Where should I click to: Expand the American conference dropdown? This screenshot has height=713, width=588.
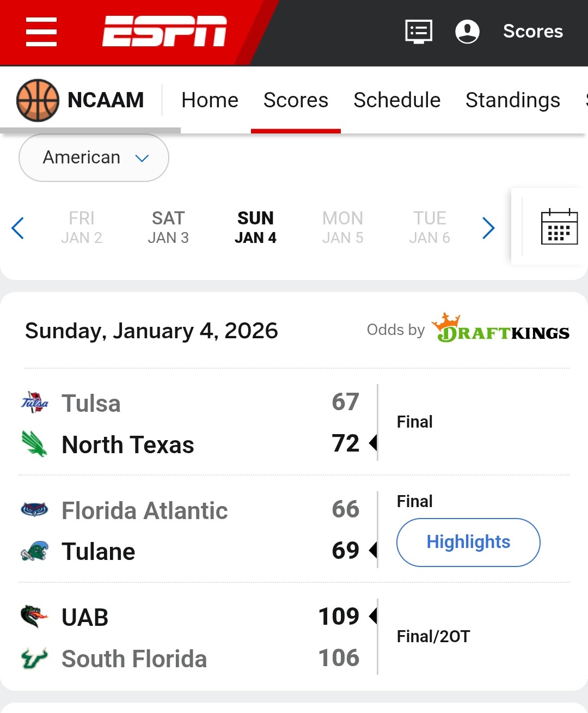tap(94, 158)
